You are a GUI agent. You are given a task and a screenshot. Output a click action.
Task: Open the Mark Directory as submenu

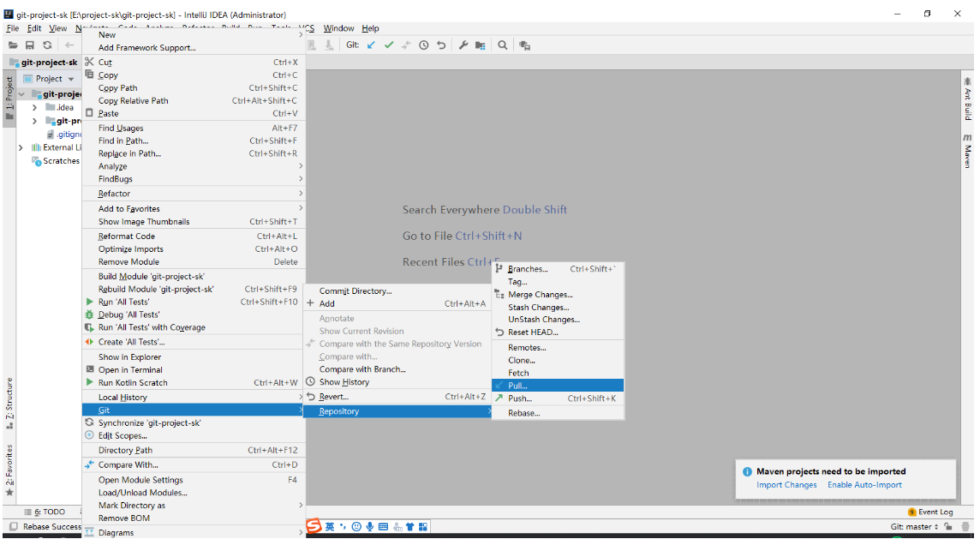[194, 506]
